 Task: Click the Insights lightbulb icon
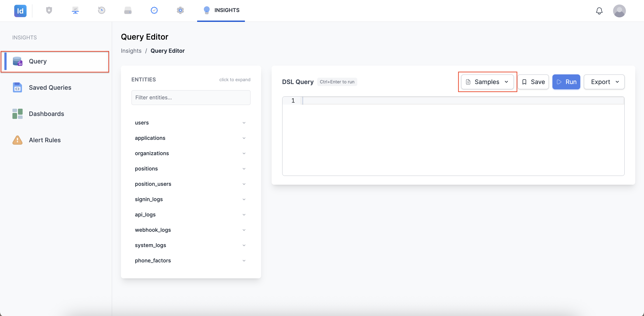click(x=207, y=10)
